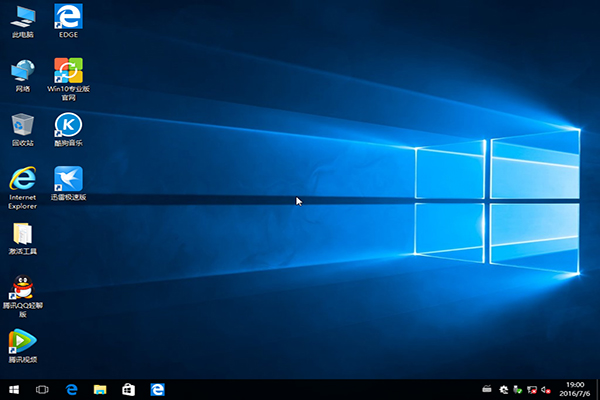The image size is (600, 400).
Task: Select the 回收站 (Recycle Bin) icon
Action: click(x=22, y=125)
